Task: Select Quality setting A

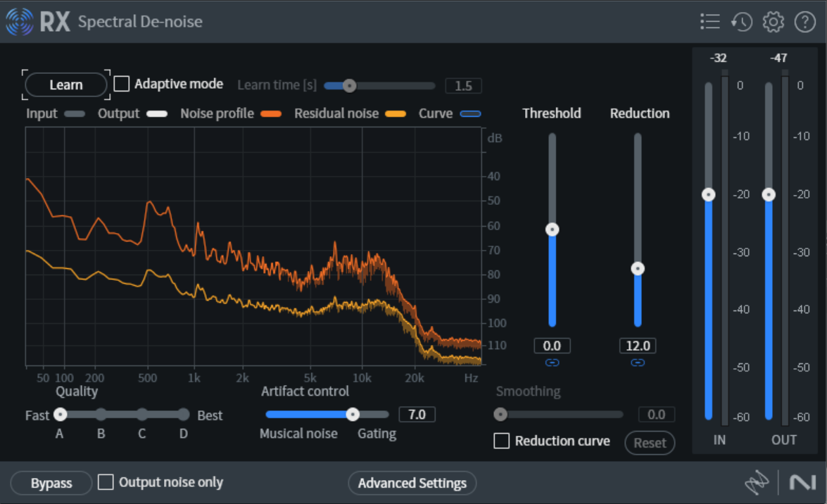Action: [60, 415]
